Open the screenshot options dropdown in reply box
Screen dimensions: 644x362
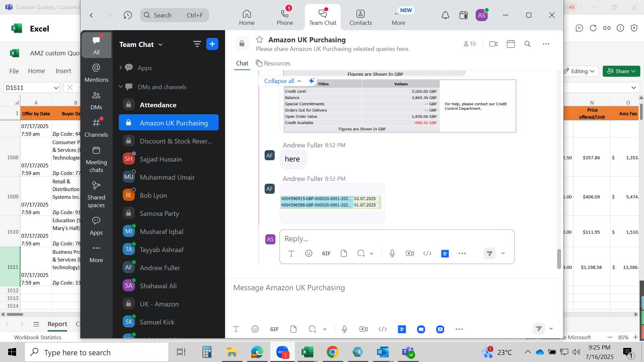[372, 253]
